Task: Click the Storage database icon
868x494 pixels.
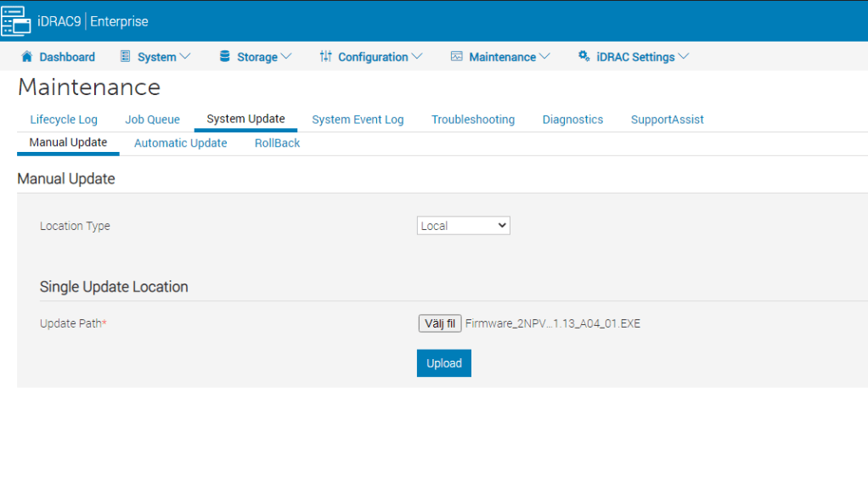Action: (224, 57)
